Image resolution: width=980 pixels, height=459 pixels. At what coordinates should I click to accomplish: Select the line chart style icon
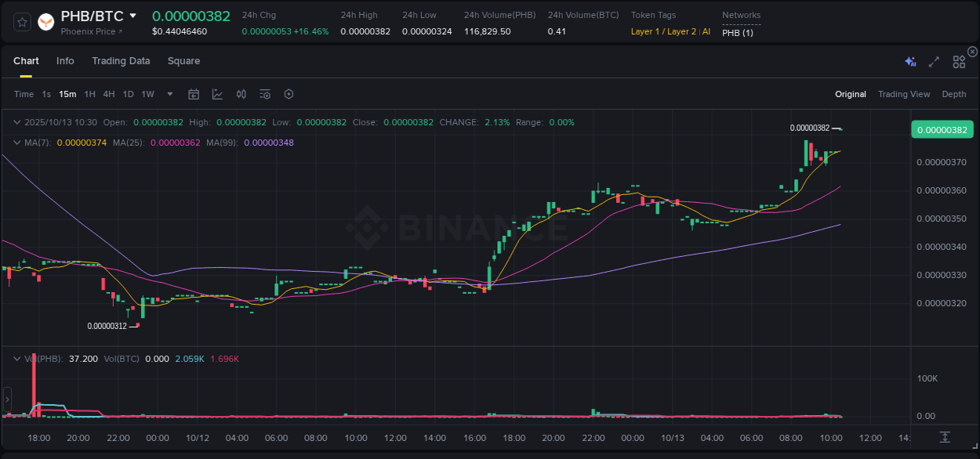pyautogui.click(x=217, y=94)
